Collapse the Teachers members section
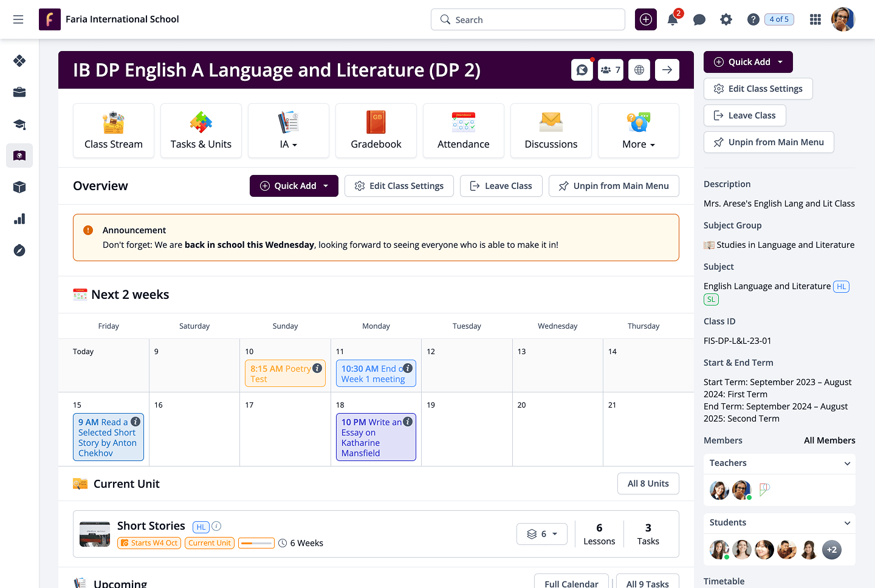Viewport: 875px width, 588px height. tap(847, 463)
